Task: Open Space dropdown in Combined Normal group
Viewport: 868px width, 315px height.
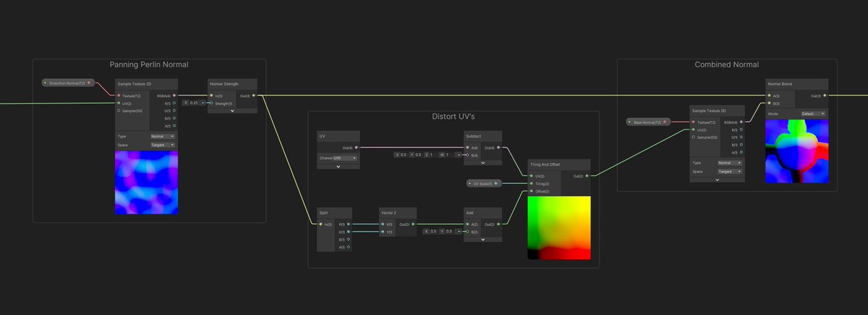Action: coord(729,172)
